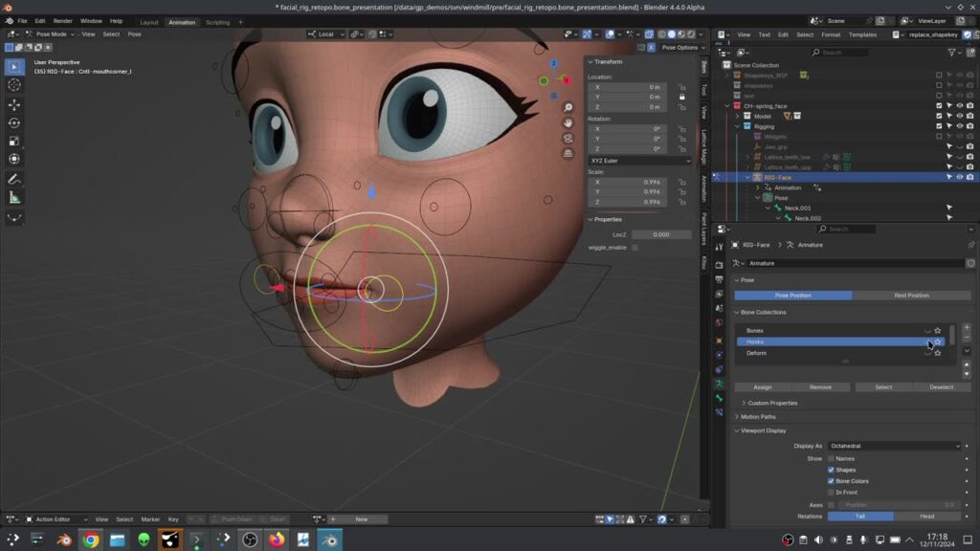Select the Rotate tool in viewport toolbar
Screen dimensions: 980x551
[13, 122]
